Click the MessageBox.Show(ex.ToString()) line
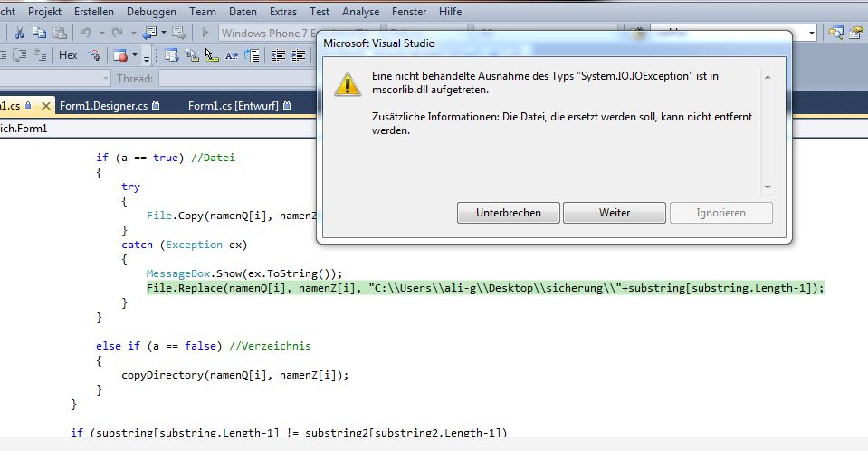 coord(244,273)
